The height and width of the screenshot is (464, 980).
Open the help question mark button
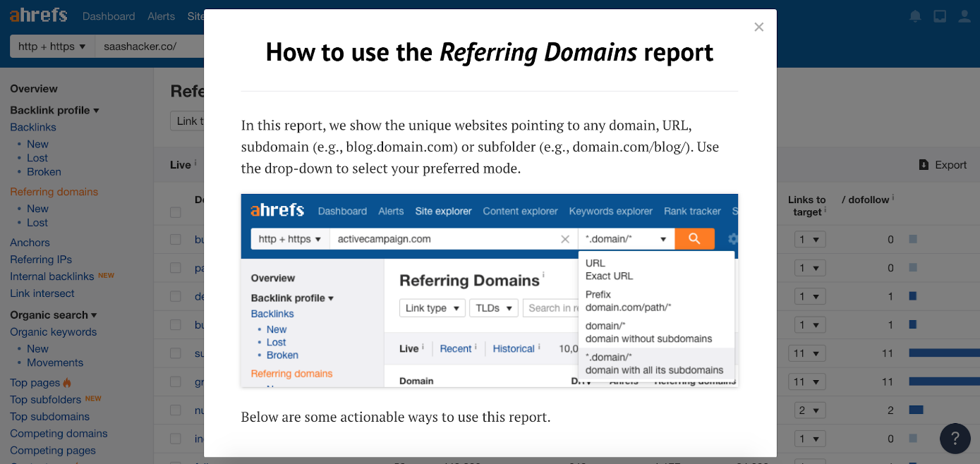pos(955,438)
